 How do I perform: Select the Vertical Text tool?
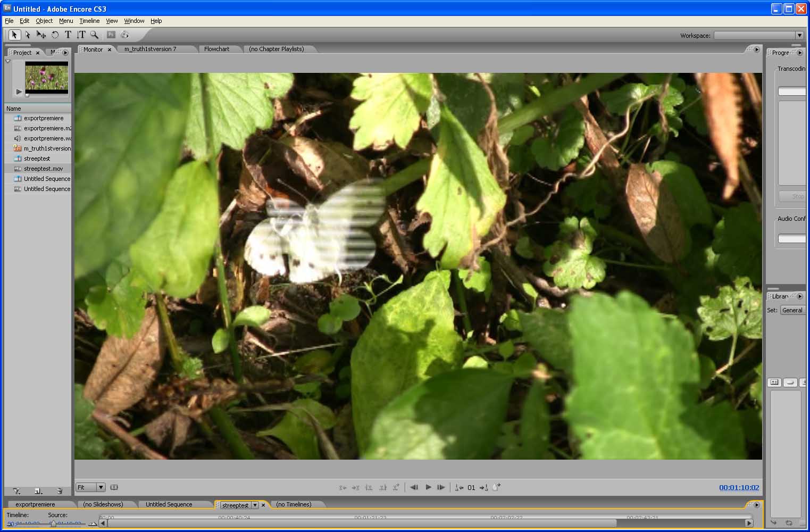(81, 35)
